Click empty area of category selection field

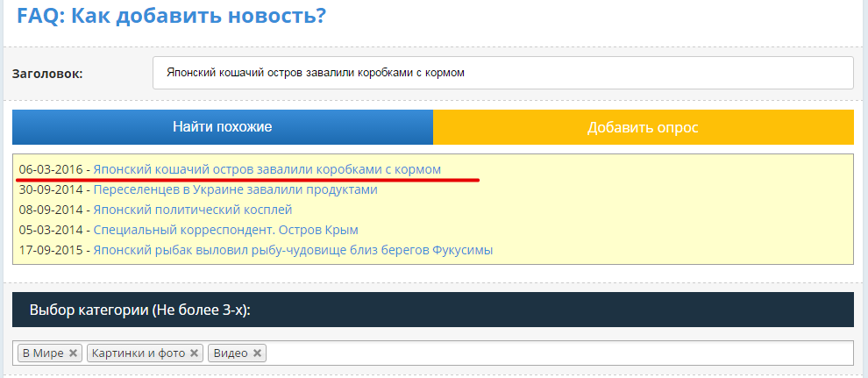click(561, 353)
